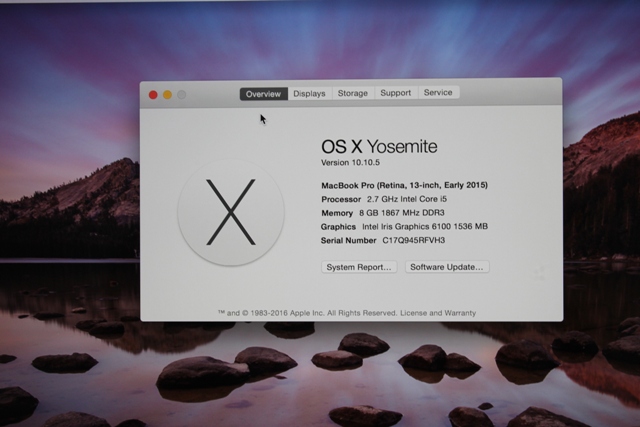Open the Displays tab
640x427 pixels.
pyautogui.click(x=309, y=93)
